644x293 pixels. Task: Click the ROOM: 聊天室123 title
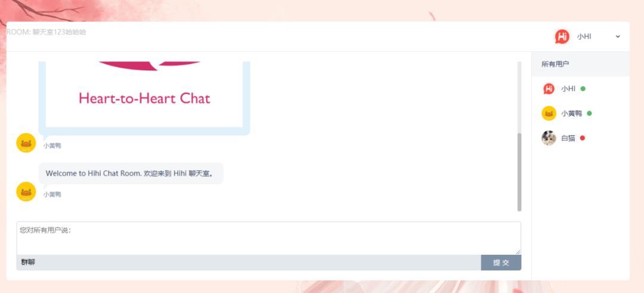[47, 32]
